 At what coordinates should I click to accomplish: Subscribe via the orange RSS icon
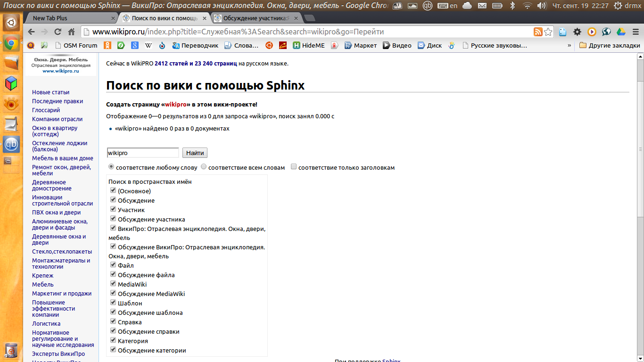pyautogui.click(x=538, y=32)
